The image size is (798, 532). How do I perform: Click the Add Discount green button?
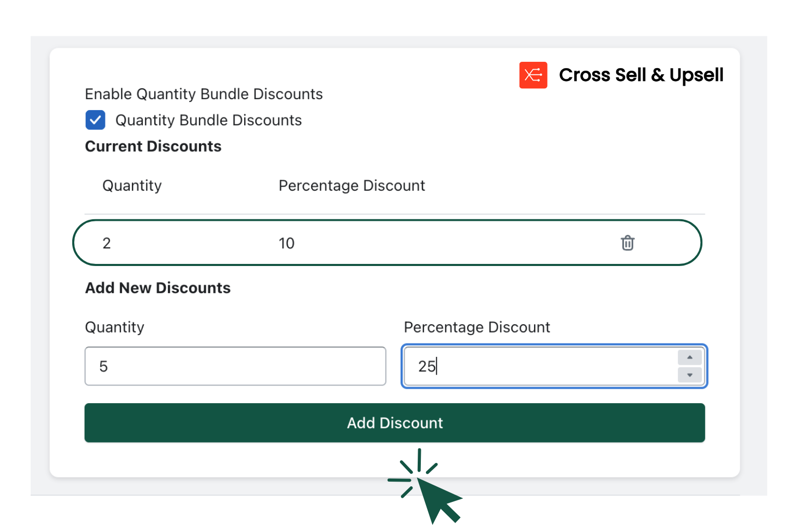395,423
